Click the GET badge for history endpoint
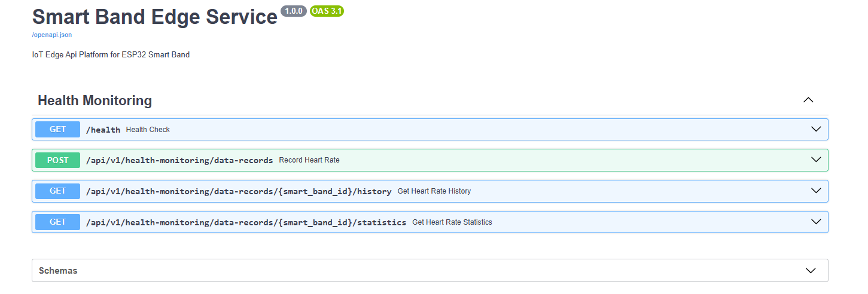Image resolution: width=868 pixels, height=294 pixels. click(57, 191)
